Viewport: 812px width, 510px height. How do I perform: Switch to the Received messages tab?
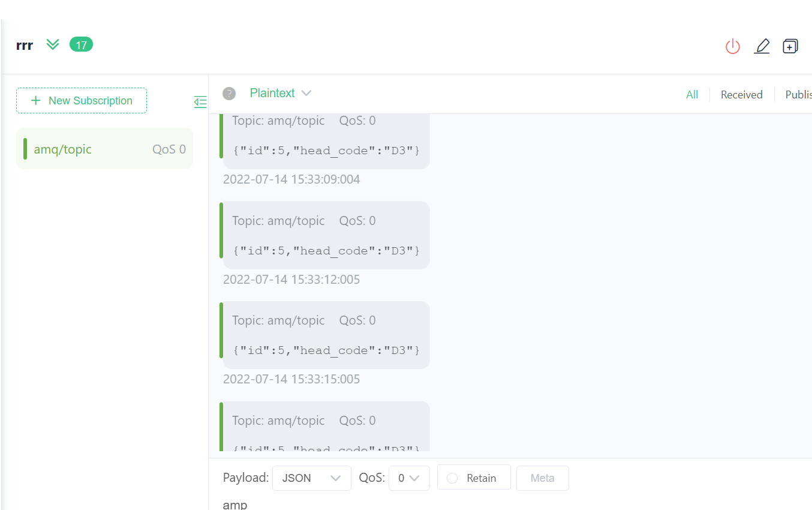(741, 94)
